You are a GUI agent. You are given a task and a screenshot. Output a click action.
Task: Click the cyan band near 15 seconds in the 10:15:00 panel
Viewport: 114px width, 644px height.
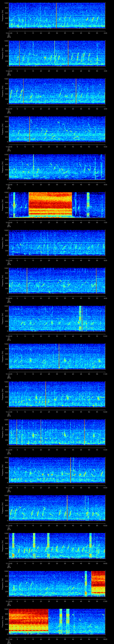pyautogui.click(x=34, y=546)
